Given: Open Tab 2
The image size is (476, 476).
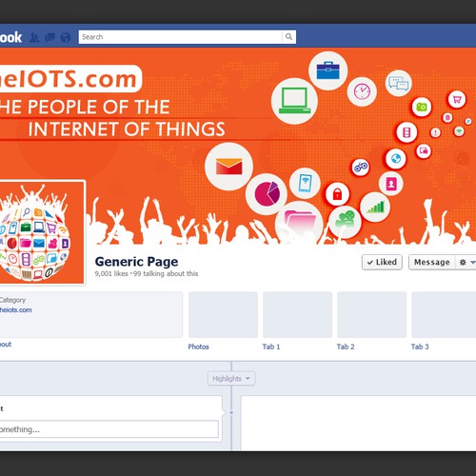Looking at the screenshot, I should pyautogui.click(x=346, y=347).
